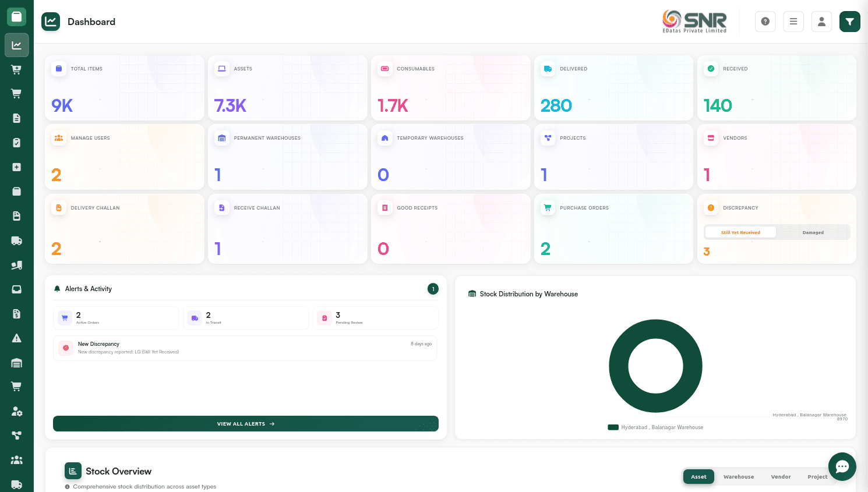868x492 pixels.
Task: Click the View All Alerts button
Action: (x=245, y=424)
